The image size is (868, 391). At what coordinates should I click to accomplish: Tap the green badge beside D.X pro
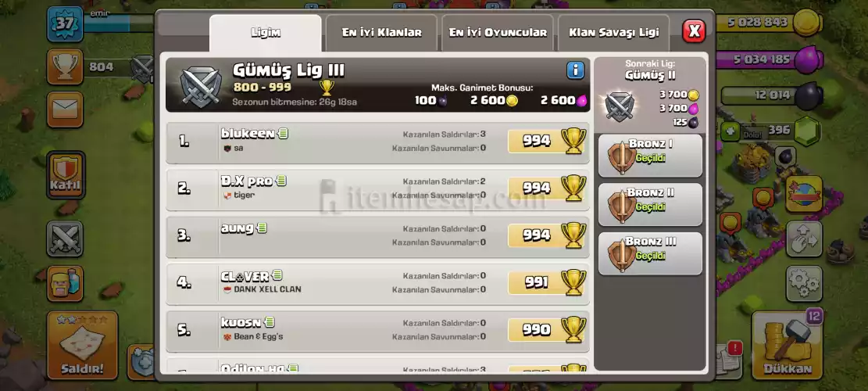point(281,181)
